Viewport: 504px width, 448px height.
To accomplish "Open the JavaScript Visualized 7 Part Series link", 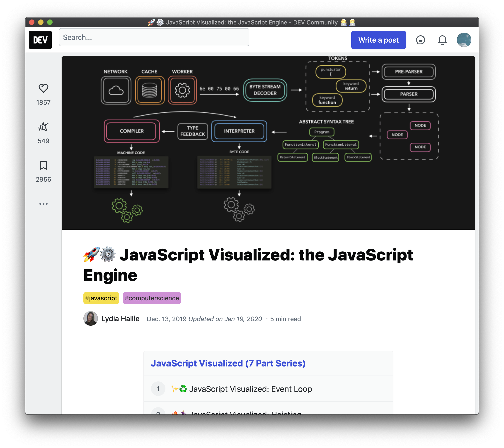I will tap(228, 363).
